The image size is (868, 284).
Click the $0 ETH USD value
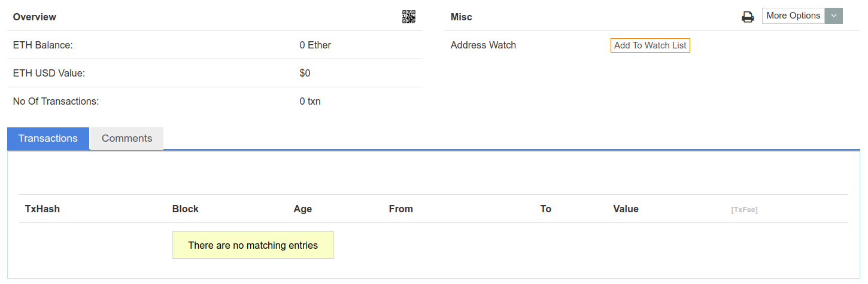(305, 74)
